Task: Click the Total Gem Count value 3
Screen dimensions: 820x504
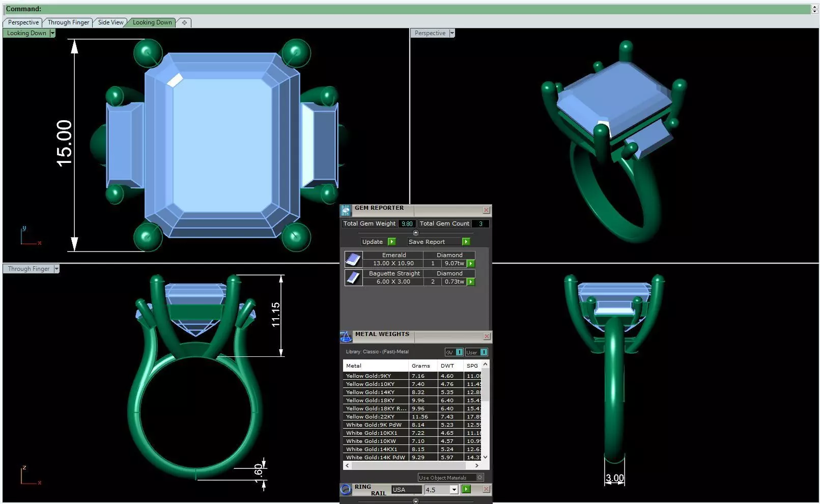Action: 480,223
